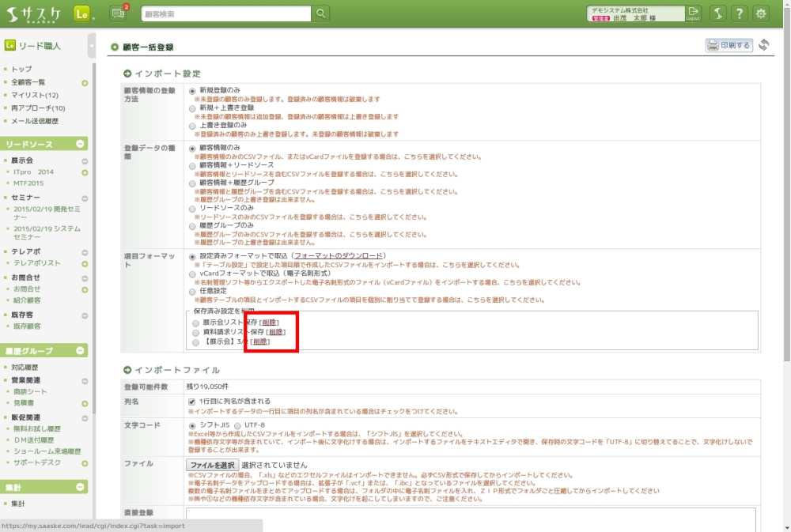
Task: Click the ファイルを選択 button
Action: point(212,465)
